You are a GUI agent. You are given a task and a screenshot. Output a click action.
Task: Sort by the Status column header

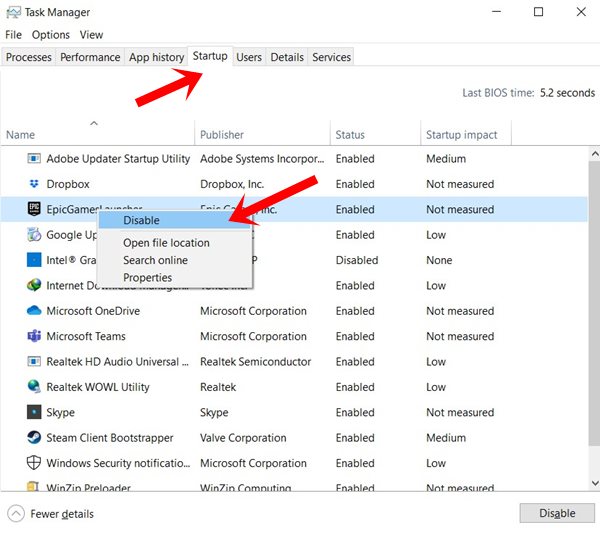(375, 134)
